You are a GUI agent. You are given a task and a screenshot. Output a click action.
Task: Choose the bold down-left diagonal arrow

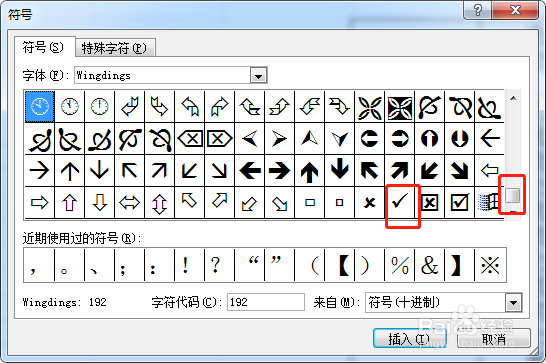pyautogui.click(x=430, y=171)
